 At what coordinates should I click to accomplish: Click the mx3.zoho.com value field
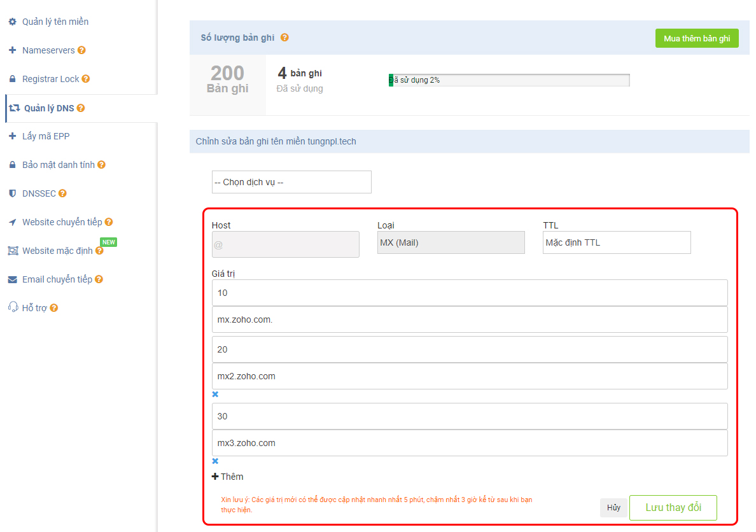point(470,443)
